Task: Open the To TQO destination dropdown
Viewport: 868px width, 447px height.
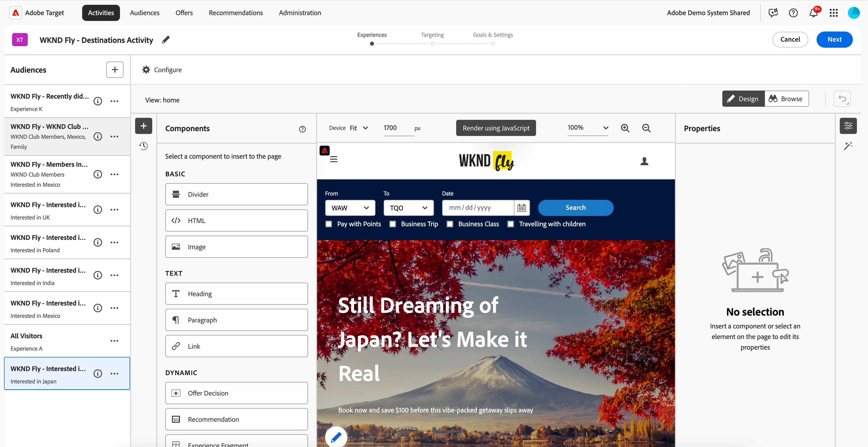Action: 408,208
